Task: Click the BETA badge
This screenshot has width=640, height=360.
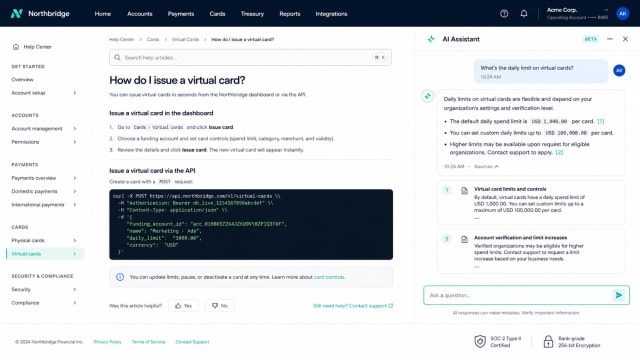Action: (x=591, y=39)
